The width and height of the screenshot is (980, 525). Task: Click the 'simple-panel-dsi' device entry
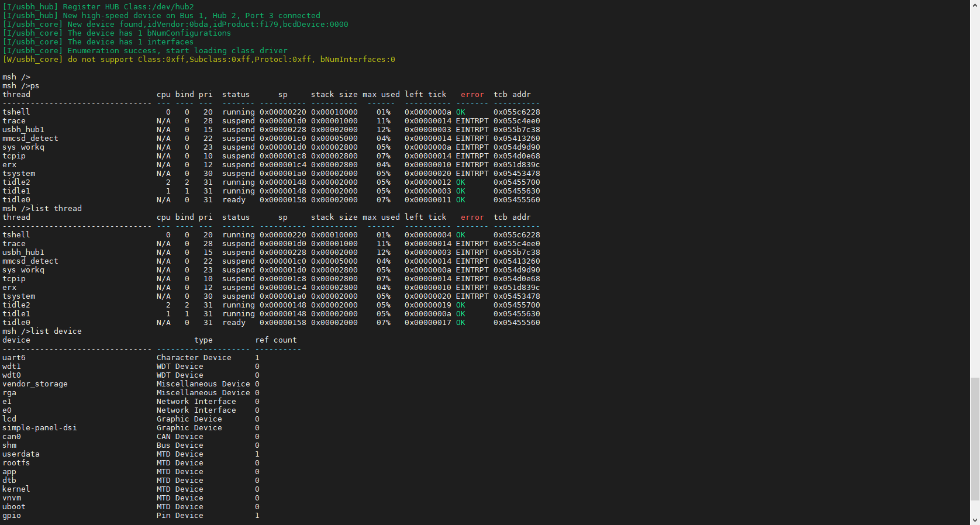pos(40,427)
